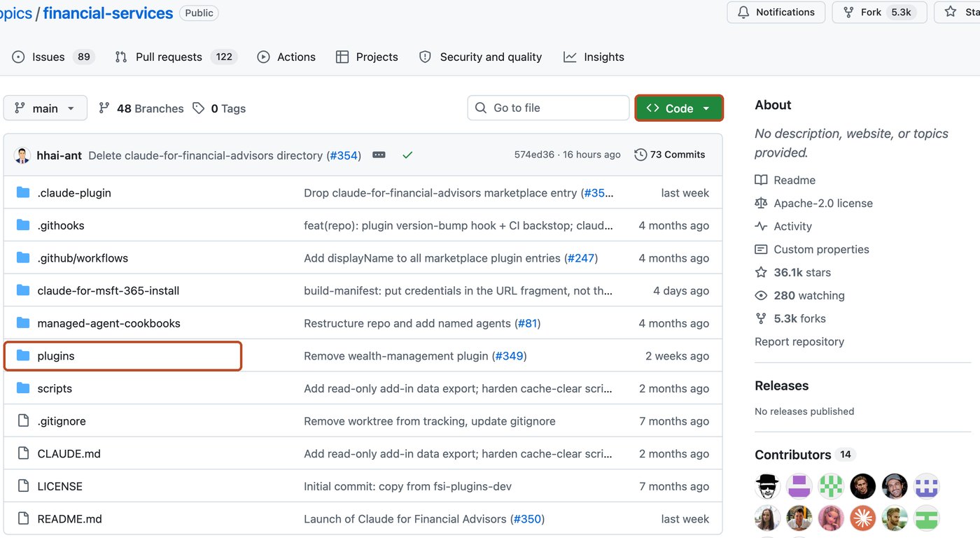Open the financial-services repository name link
Viewport: 980px width, 538px height.
click(108, 13)
